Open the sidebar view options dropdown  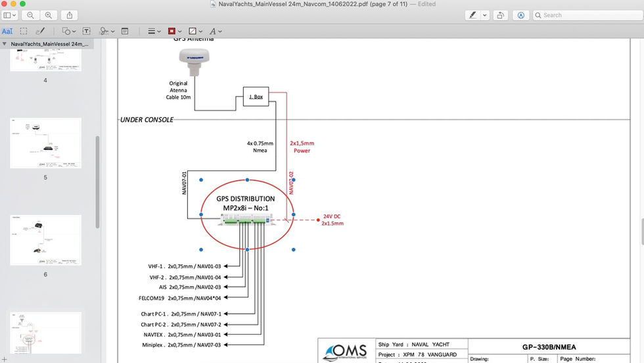coord(10,15)
